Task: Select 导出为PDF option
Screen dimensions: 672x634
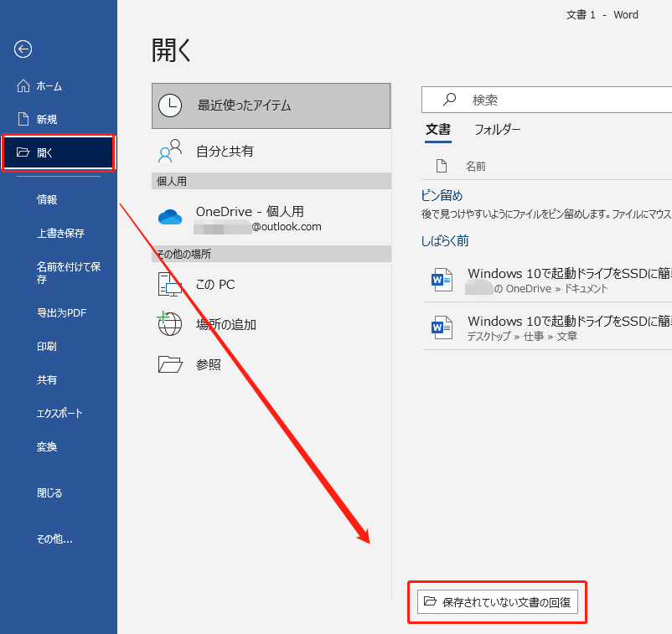Action: [x=62, y=312]
